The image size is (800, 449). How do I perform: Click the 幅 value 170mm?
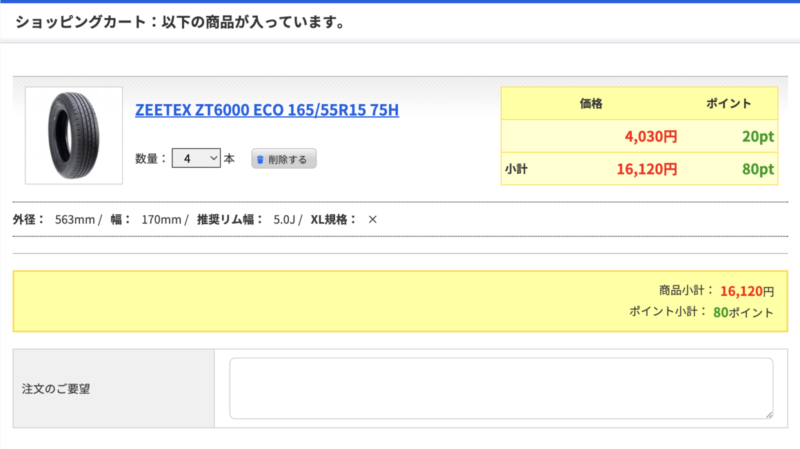161,219
